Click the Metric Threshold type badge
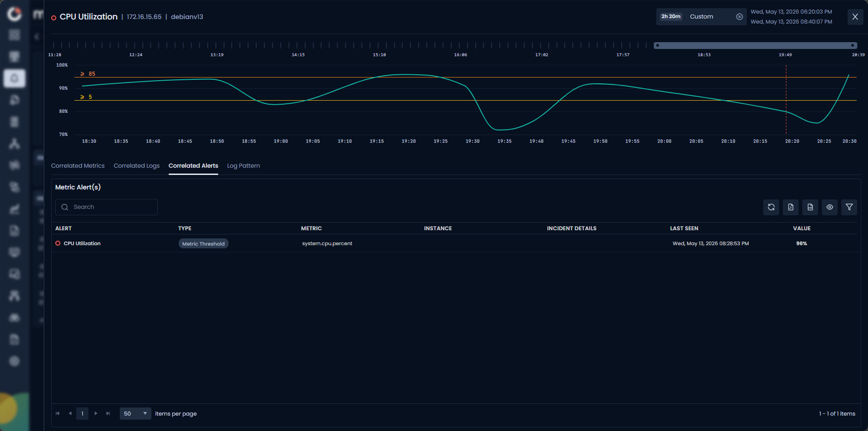The width and height of the screenshot is (868, 431). [x=203, y=244]
